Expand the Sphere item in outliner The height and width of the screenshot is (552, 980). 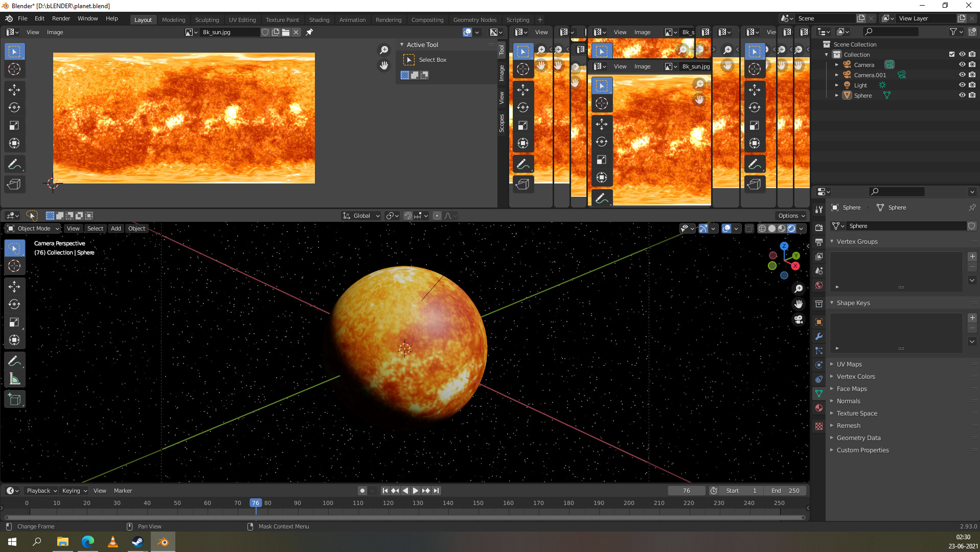(837, 96)
